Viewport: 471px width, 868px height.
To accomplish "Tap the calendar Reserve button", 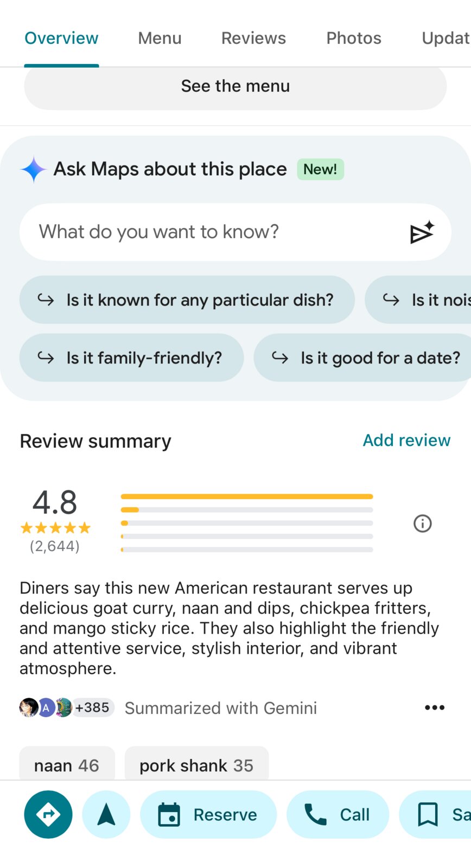I will (x=208, y=814).
